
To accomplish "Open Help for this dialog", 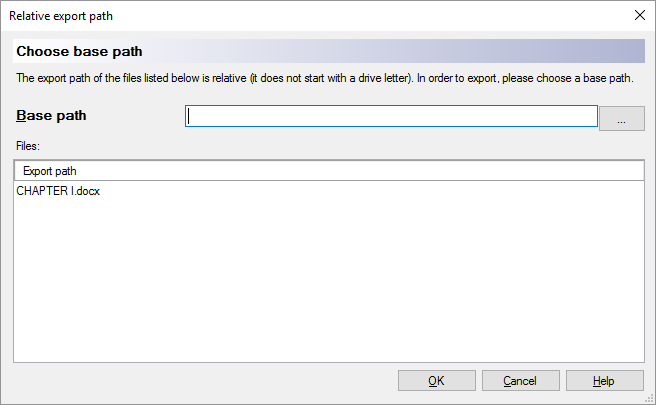I will pyautogui.click(x=604, y=381).
